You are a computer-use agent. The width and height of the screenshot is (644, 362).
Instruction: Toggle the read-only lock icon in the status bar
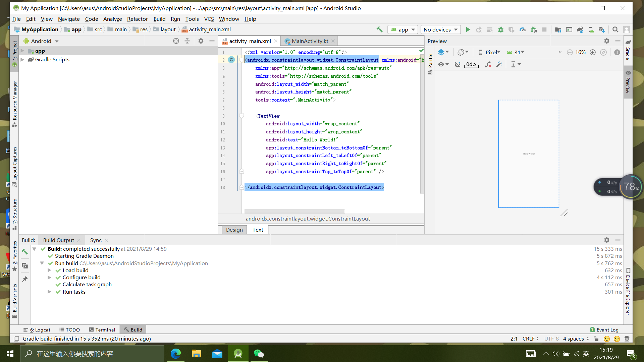coord(596,339)
